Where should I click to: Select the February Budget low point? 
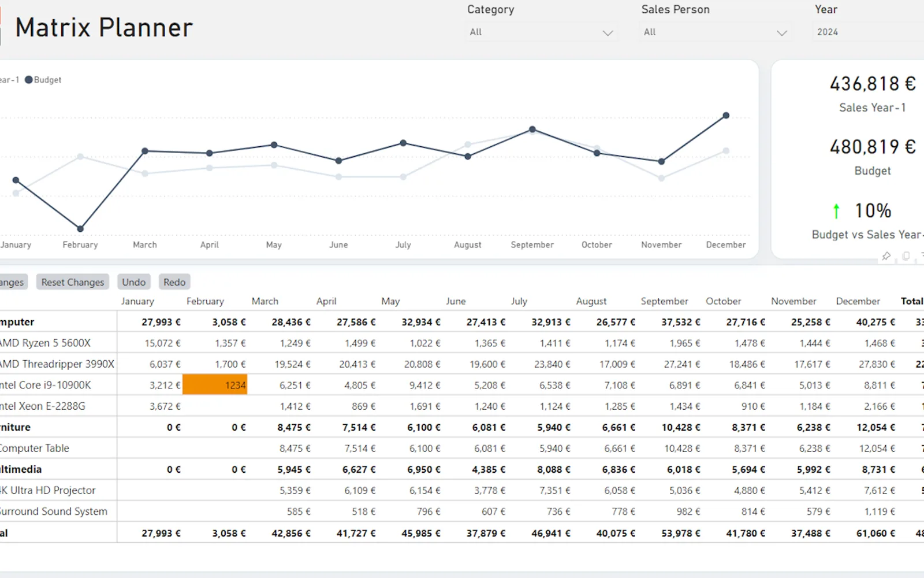pos(80,229)
